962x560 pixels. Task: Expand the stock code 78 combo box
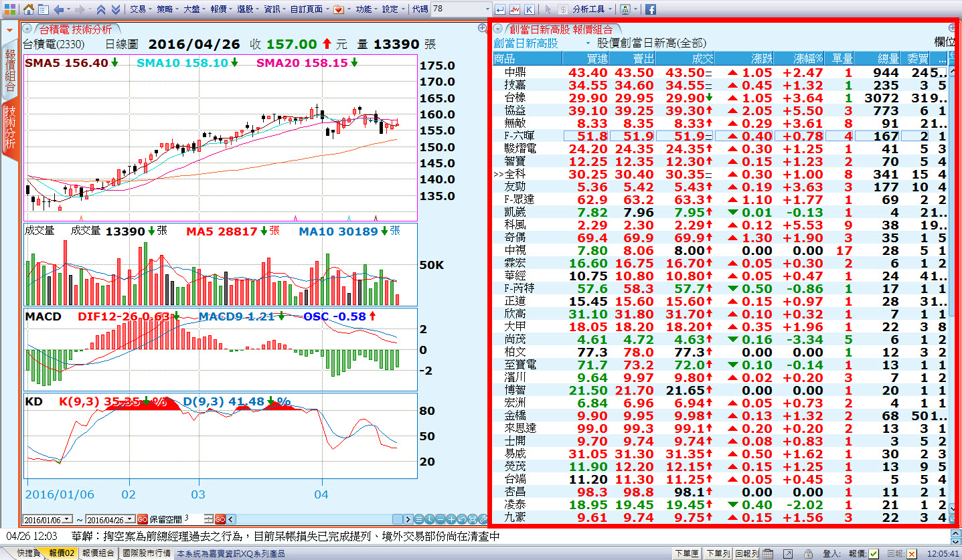(x=487, y=9)
